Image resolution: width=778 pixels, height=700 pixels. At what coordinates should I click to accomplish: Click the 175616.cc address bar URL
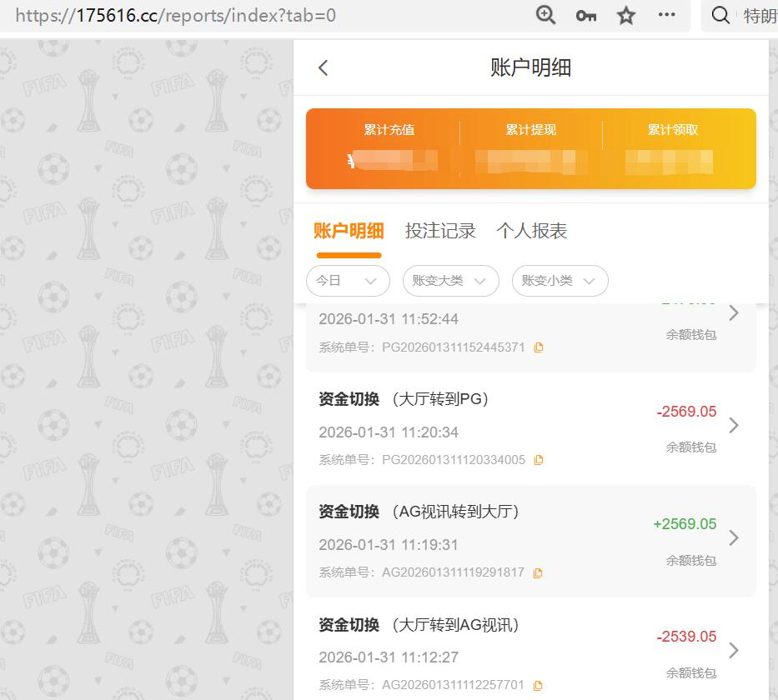[x=167, y=15]
